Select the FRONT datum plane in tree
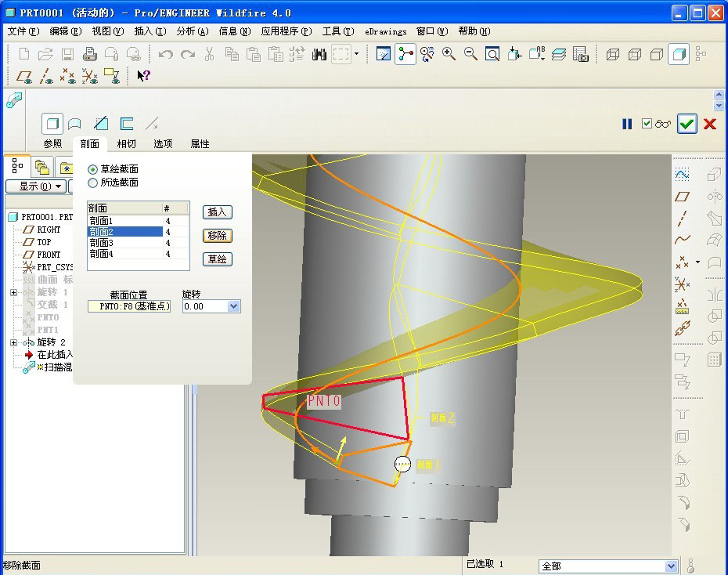The image size is (728, 575). coord(49,255)
